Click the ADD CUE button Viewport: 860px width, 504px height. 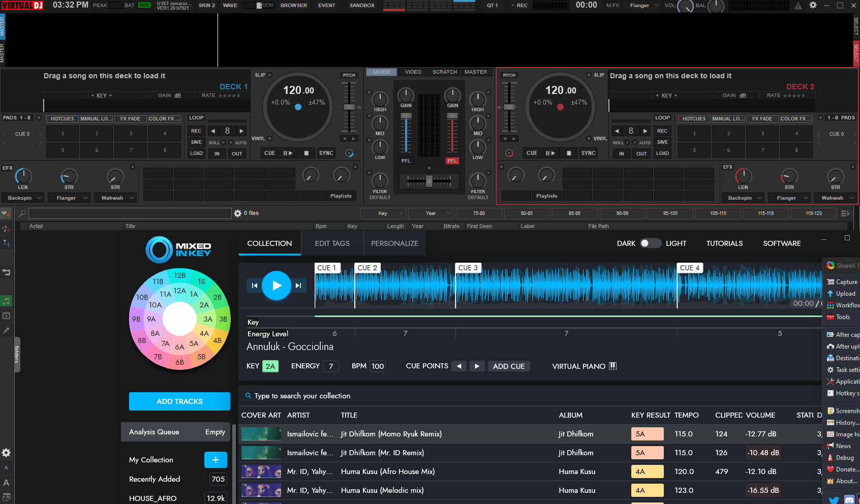[509, 366]
